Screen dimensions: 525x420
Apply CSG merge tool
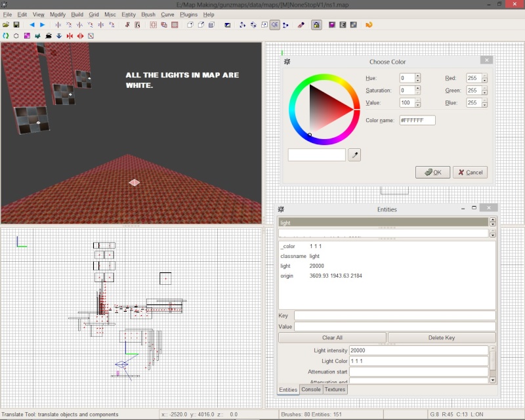pos(164,25)
